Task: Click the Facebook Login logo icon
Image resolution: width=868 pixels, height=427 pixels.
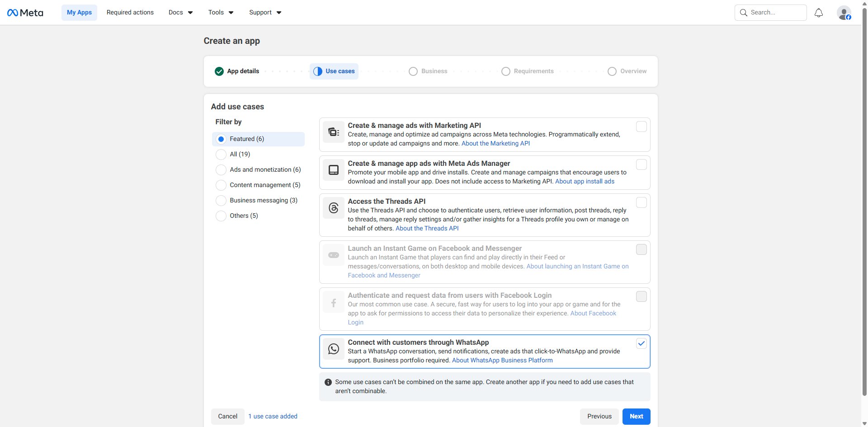Action: click(334, 302)
